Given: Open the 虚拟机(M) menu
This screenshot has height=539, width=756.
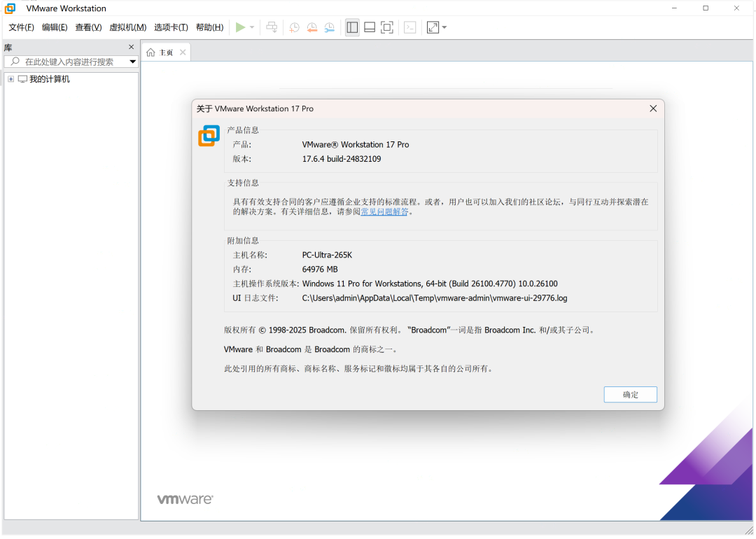Looking at the screenshot, I should coord(127,27).
